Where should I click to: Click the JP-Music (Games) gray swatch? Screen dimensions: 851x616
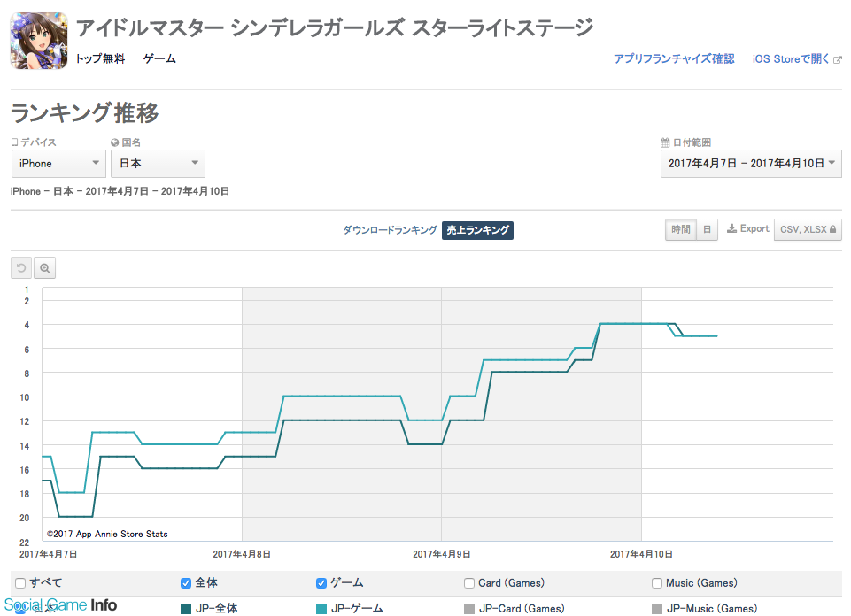click(657, 609)
